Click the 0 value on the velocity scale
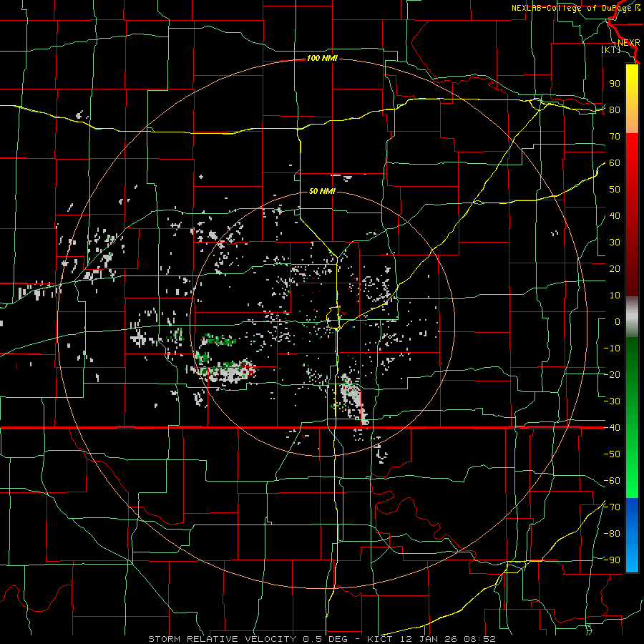The image size is (644, 644). tap(618, 322)
